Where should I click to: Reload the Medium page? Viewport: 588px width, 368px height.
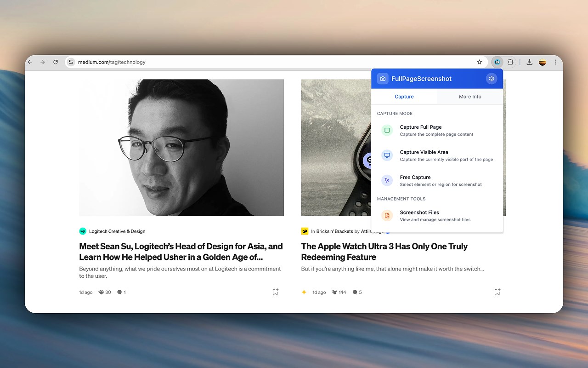pyautogui.click(x=56, y=62)
